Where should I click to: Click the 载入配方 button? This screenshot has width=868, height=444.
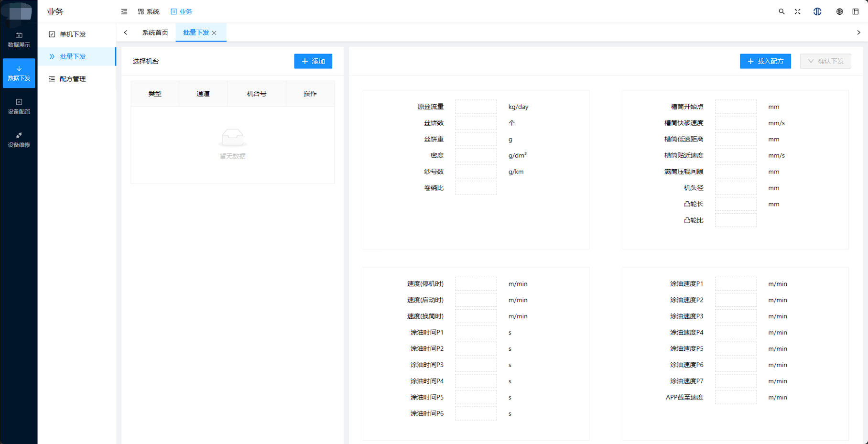(x=765, y=61)
